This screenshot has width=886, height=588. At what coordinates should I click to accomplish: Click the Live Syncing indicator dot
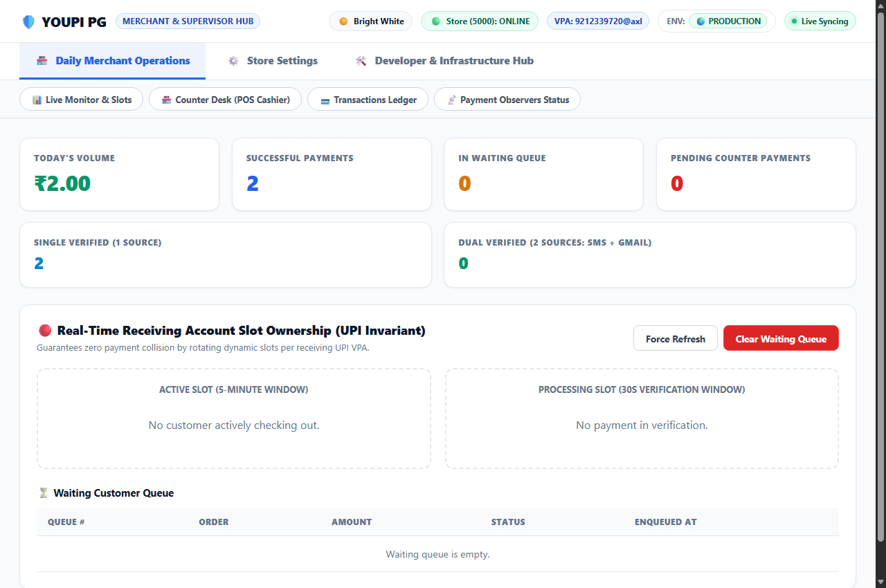click(794, 21)
